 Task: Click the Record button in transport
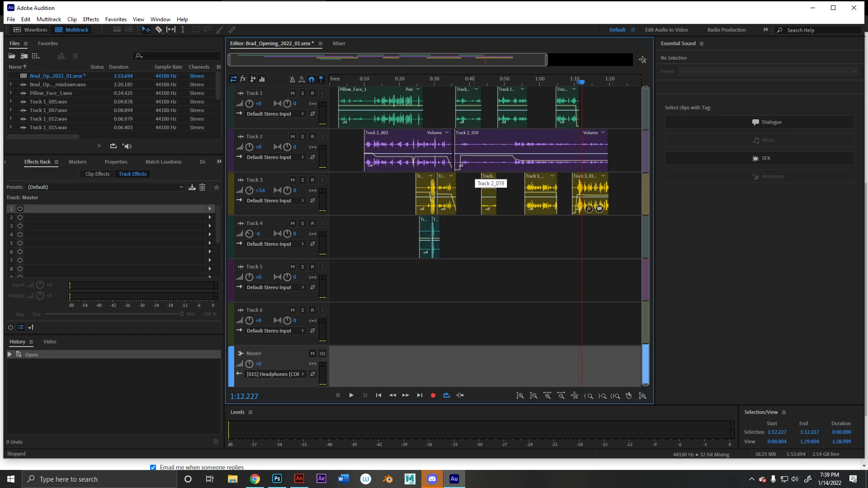click(x=433, y=395)
